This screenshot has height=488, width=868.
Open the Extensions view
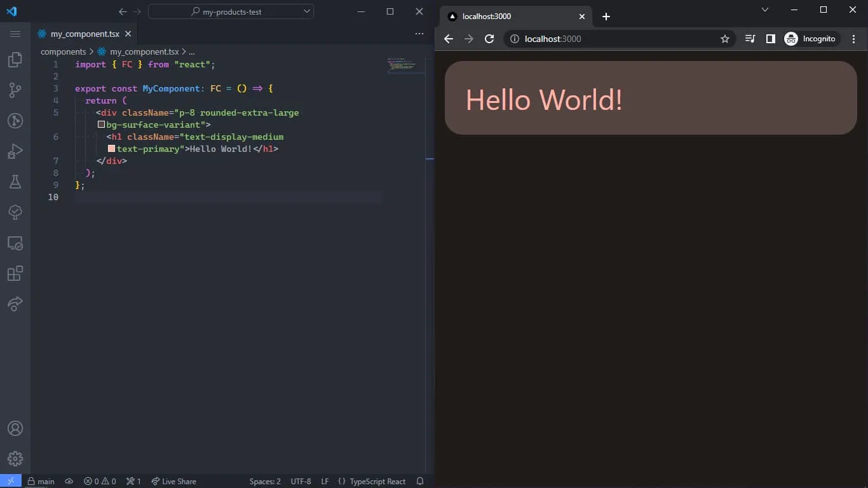pos(15,273)
